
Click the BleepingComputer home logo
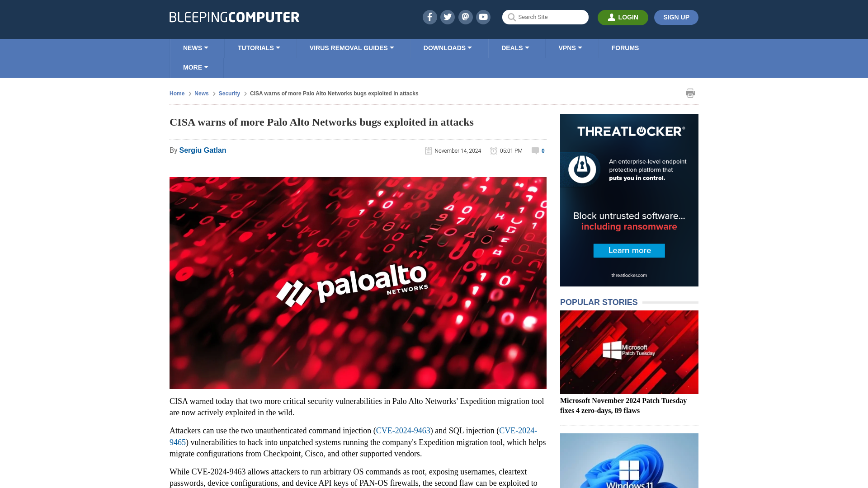pos(234,17)
